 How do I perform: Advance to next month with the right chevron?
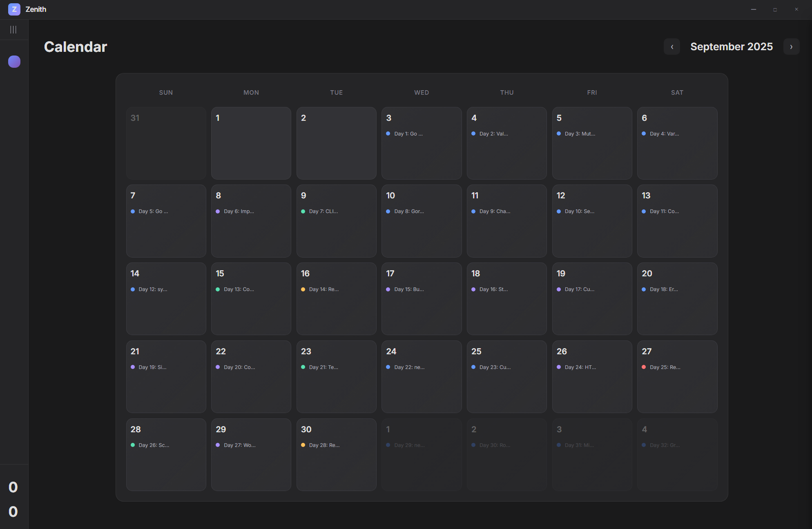click(791, 47)
